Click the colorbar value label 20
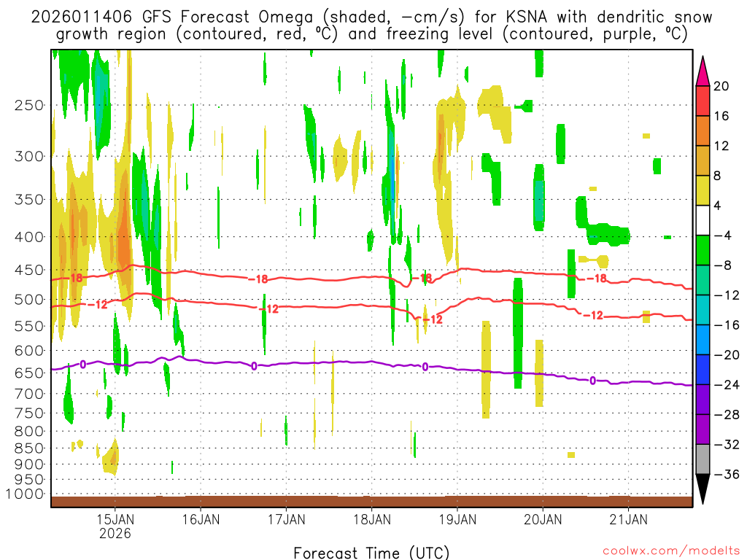The width and height of the screenshot is (747, 560). (721, 86)
